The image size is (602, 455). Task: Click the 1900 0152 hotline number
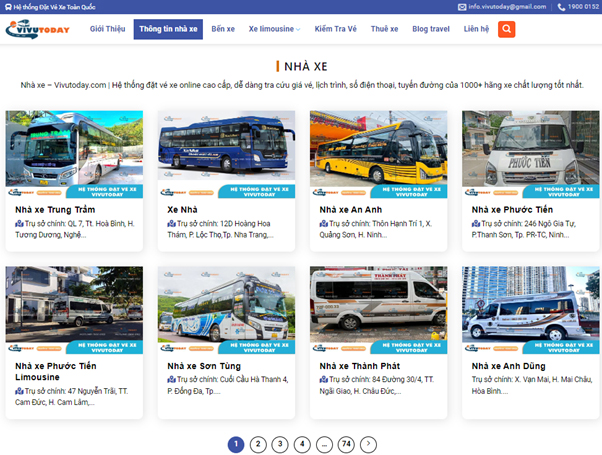click(583, 7)
